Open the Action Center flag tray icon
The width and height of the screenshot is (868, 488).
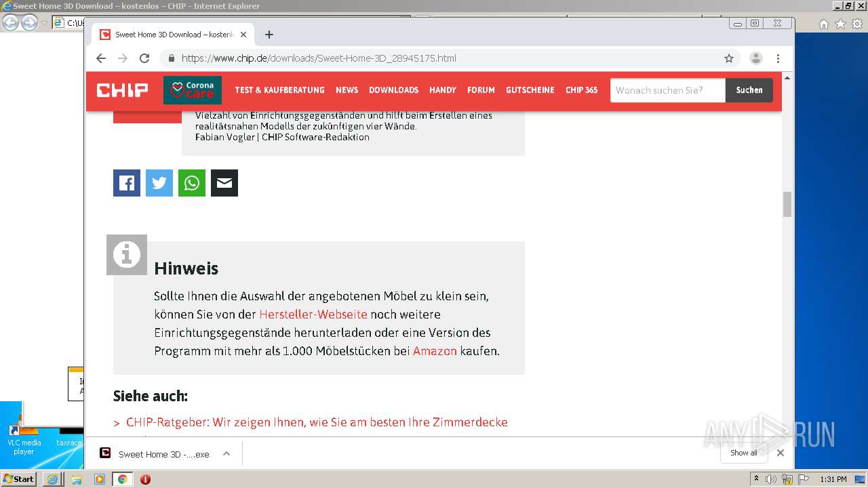coord(803,479)
